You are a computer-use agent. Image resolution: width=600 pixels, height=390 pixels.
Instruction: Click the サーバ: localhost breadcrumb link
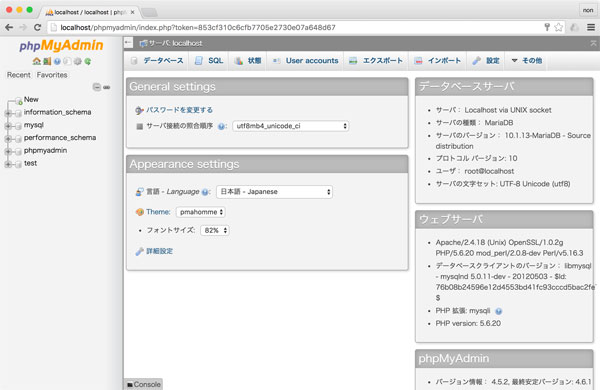coord(175,43)
